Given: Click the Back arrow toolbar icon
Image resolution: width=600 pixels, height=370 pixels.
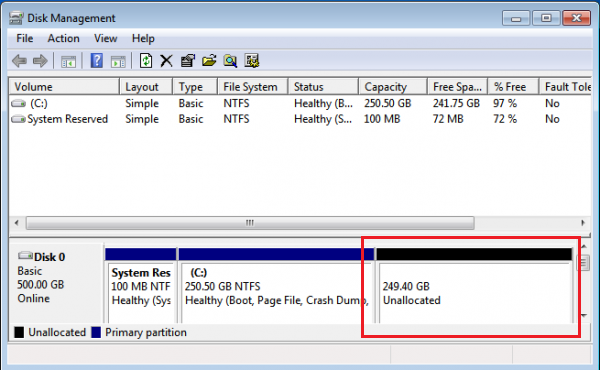Looking at the screenshot, I should 19,61.
